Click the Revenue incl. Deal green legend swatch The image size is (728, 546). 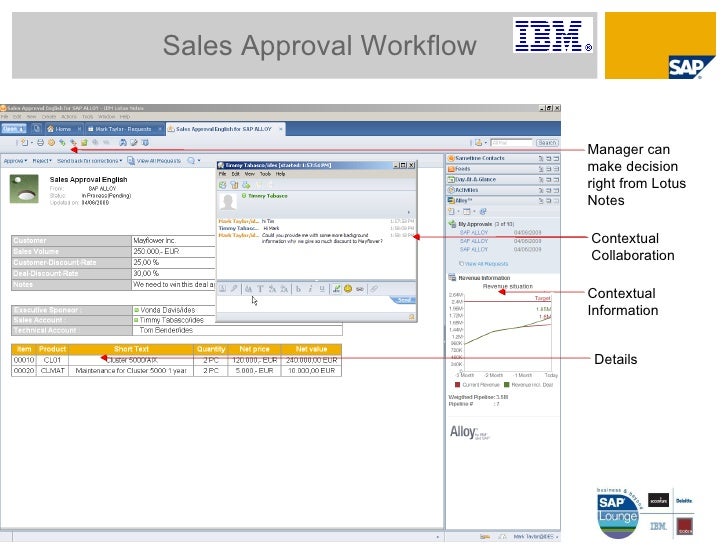coord(507,385)
